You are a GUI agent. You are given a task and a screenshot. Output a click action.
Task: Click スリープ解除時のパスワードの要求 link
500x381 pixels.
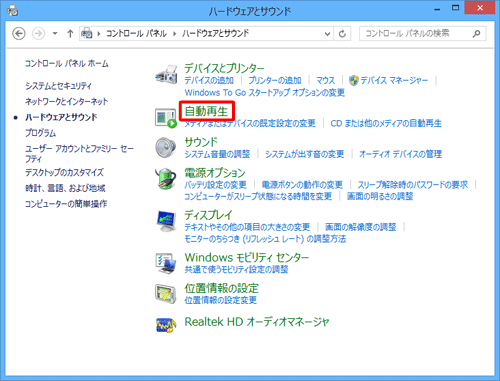(413, 185)
